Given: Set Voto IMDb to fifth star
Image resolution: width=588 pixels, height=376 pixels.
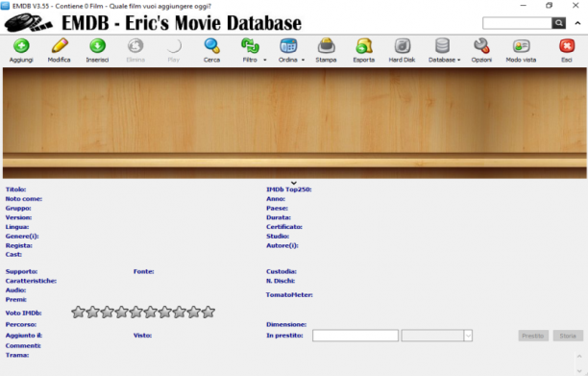Looking at the screenshot, I should [x=136, y=312].
